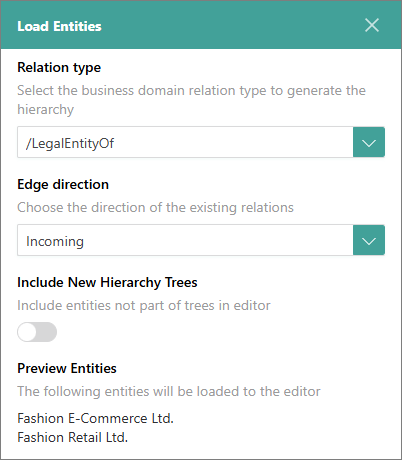This screenshot has width=402, height=460.
Task: Toggle Include New Hierarchy Trees switch
Action: tap(37, 332)
